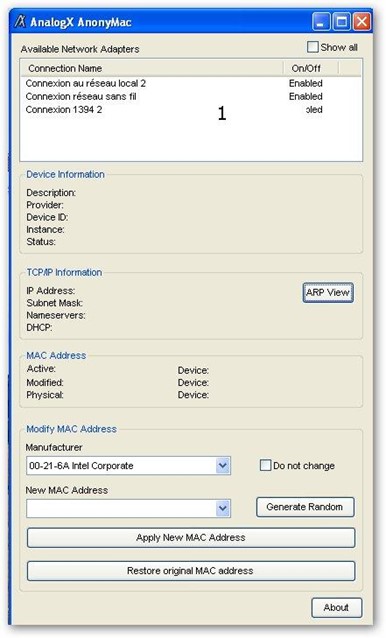Minimize the AnonyMac window
Viewport: 386px width, 638px height.
pos(321,22)
